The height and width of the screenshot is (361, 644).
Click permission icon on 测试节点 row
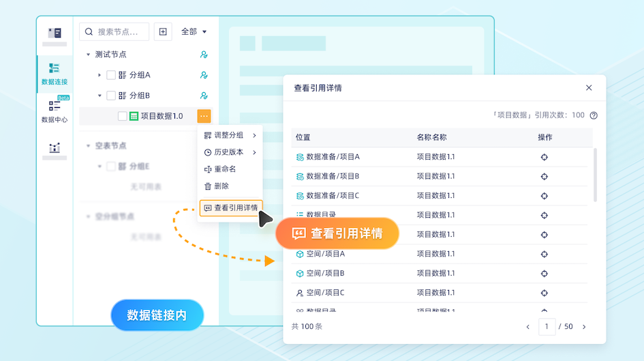click(x=204, y=55)
